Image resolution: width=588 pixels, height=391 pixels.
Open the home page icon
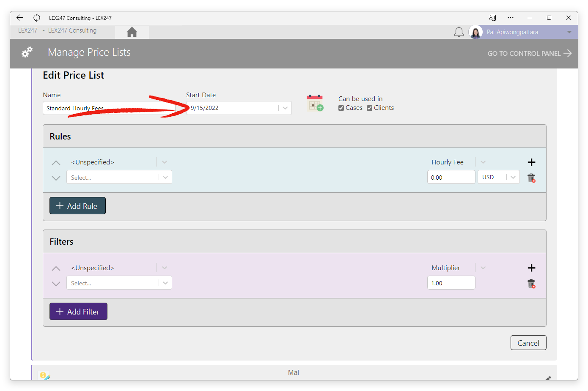(132, 32)
